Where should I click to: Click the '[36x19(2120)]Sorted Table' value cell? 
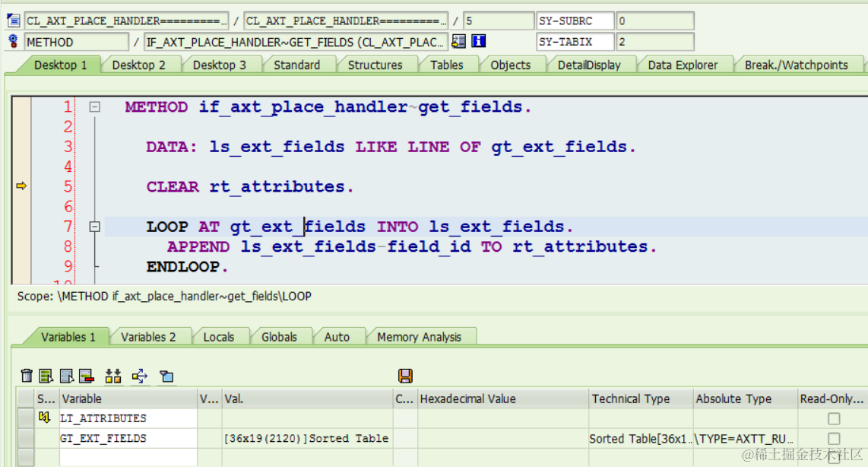click(x=307, y=438)
